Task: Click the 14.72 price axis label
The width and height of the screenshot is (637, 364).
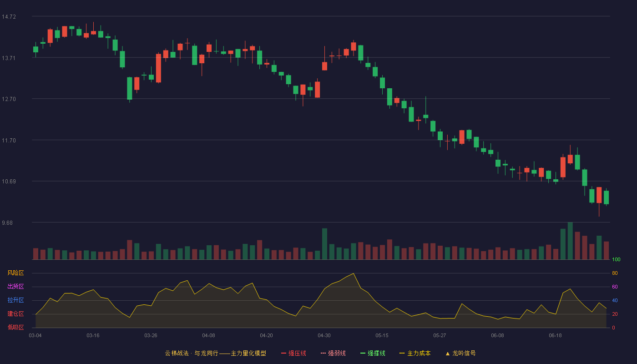Action: click(x=9, y=17)
